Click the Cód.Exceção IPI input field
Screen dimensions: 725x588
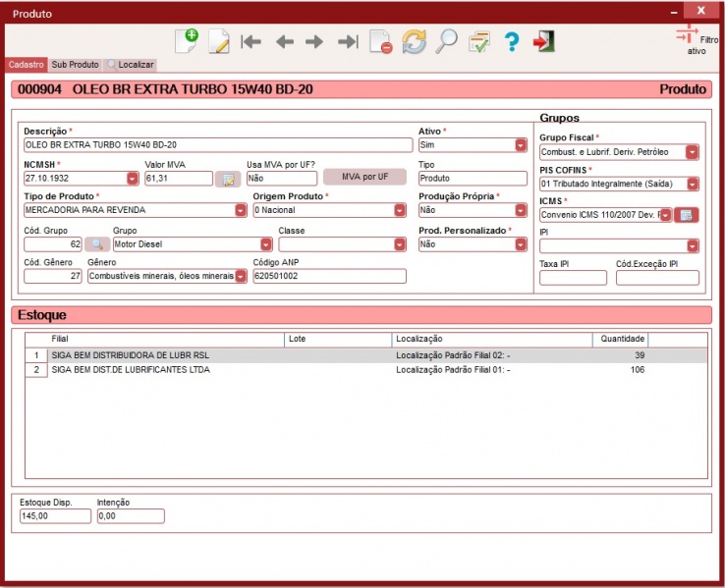pos(657,278)
